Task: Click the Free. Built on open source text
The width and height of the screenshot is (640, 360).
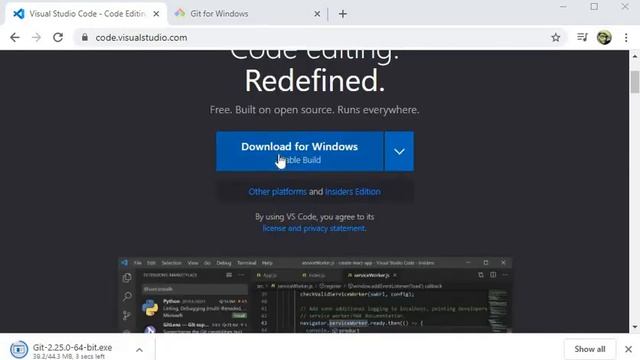Action: [x=315, y=110]
